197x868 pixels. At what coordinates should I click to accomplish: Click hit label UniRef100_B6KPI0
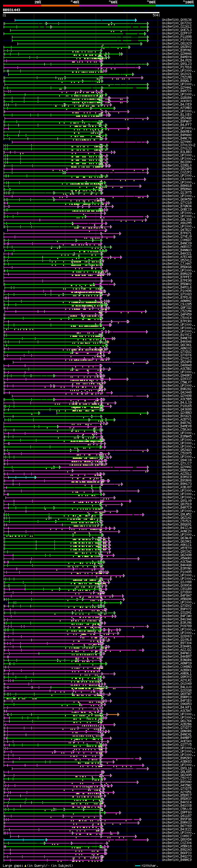(176, 853)
